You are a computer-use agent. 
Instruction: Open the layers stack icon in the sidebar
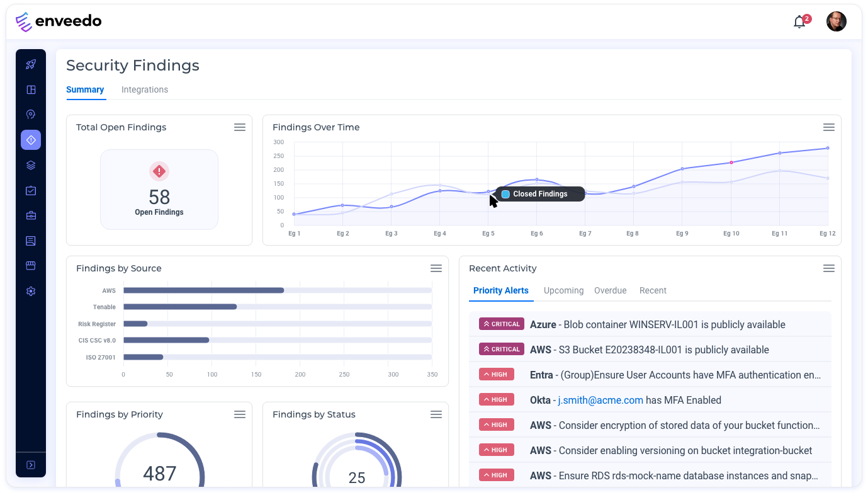click(x=30, y=165)
